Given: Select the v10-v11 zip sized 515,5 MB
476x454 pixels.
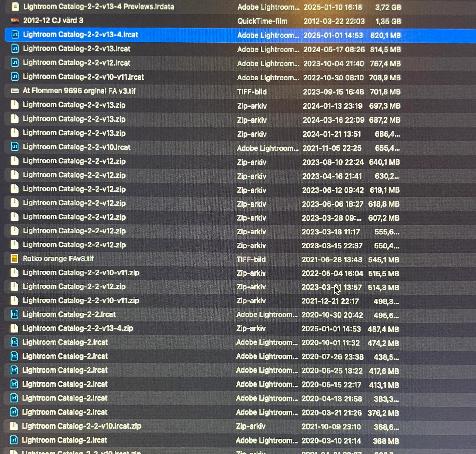Looking at the screenshot, I should 81,272.
